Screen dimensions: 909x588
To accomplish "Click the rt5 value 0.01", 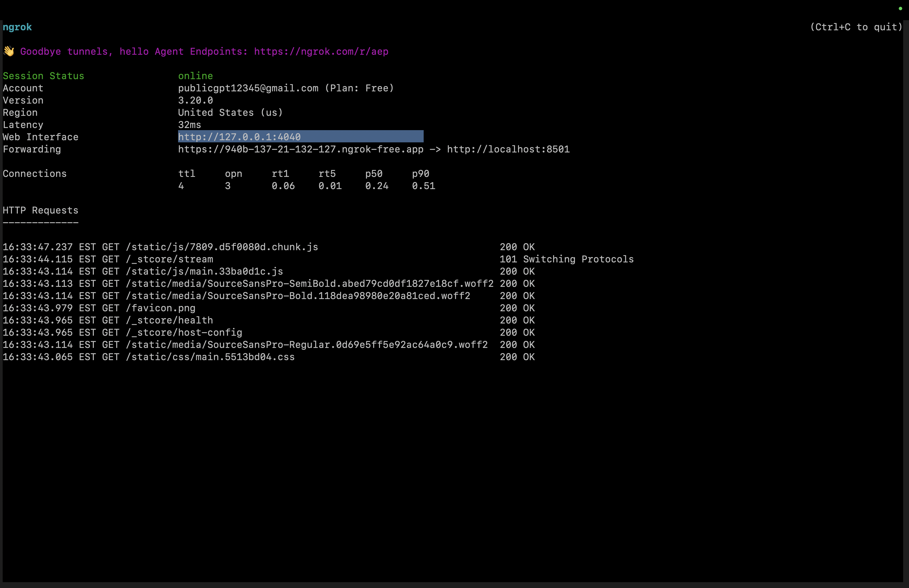I will pyautogui.click(x=330, y=186).
